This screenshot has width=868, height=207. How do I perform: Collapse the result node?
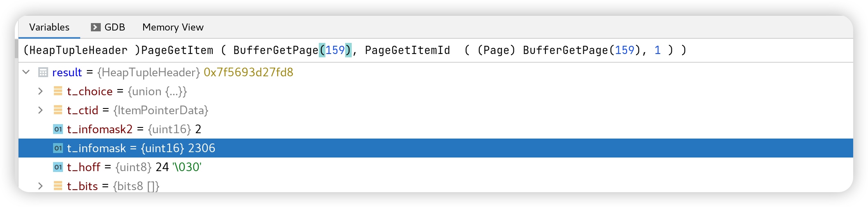coord(26,72)
